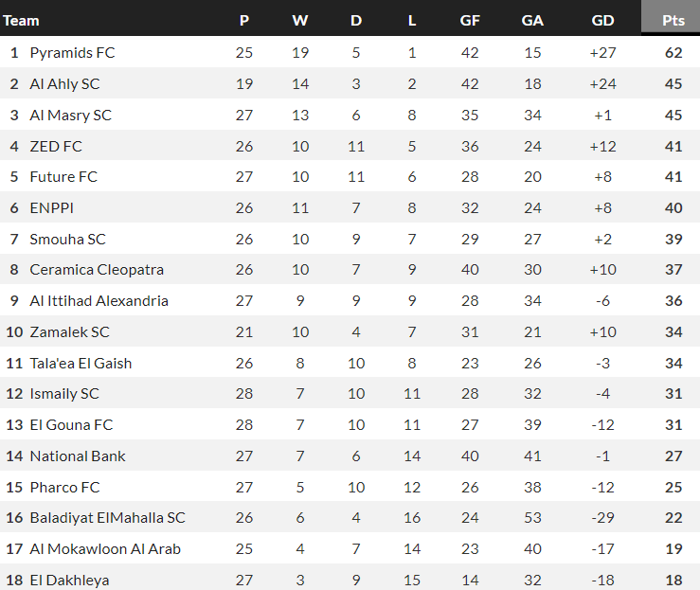Viewport: 700px width, 590px height.
Task: Click the GA column header
Action: pos(532,20)
